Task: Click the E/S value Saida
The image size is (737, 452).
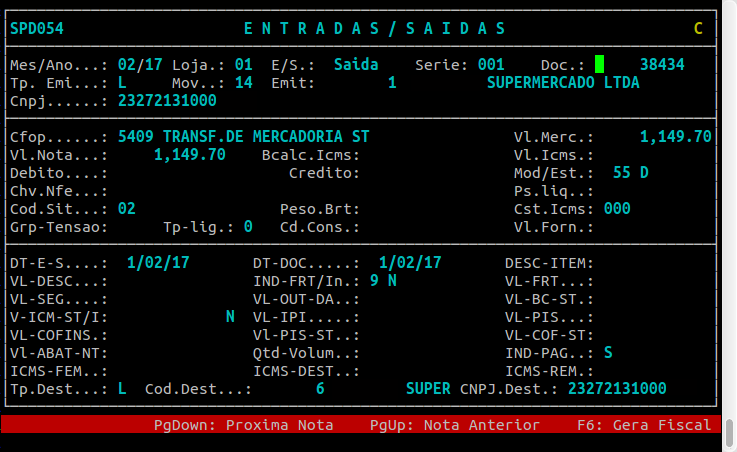Action: coord(356,64)
